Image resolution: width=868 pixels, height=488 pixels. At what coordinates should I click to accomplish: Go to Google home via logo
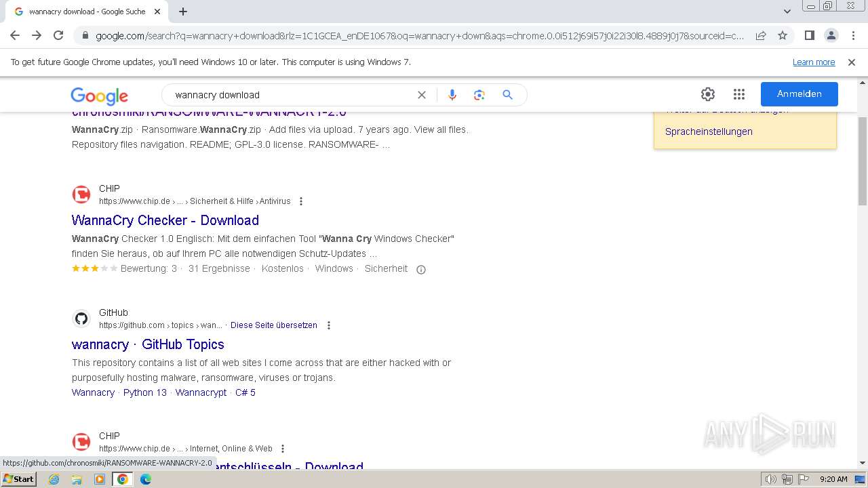(x=99, y=96)
